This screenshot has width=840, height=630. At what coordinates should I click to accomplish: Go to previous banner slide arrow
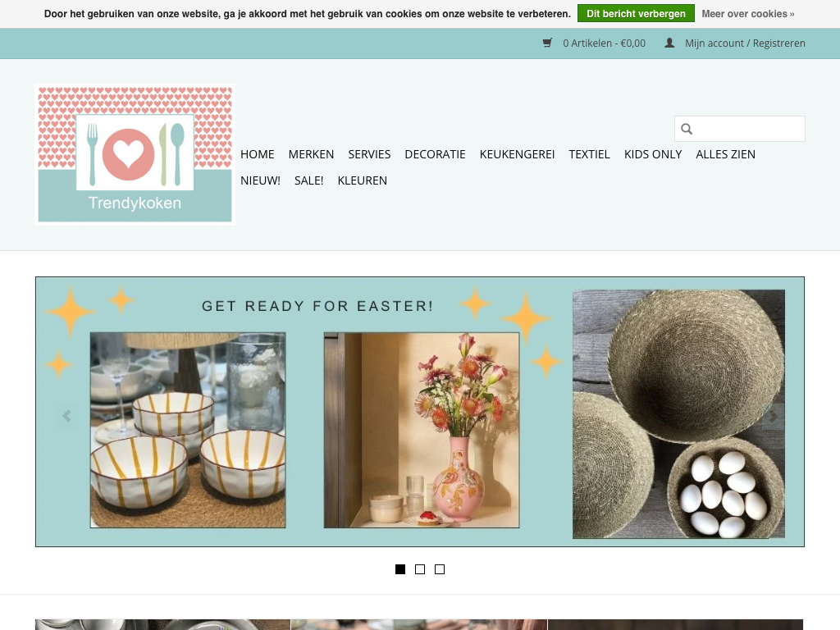[66, 416]
